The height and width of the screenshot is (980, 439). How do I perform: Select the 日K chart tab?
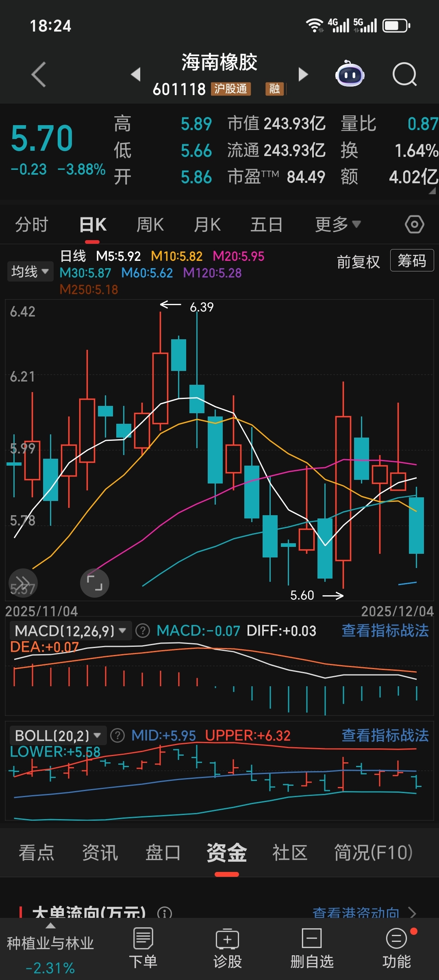pos(93,224)
